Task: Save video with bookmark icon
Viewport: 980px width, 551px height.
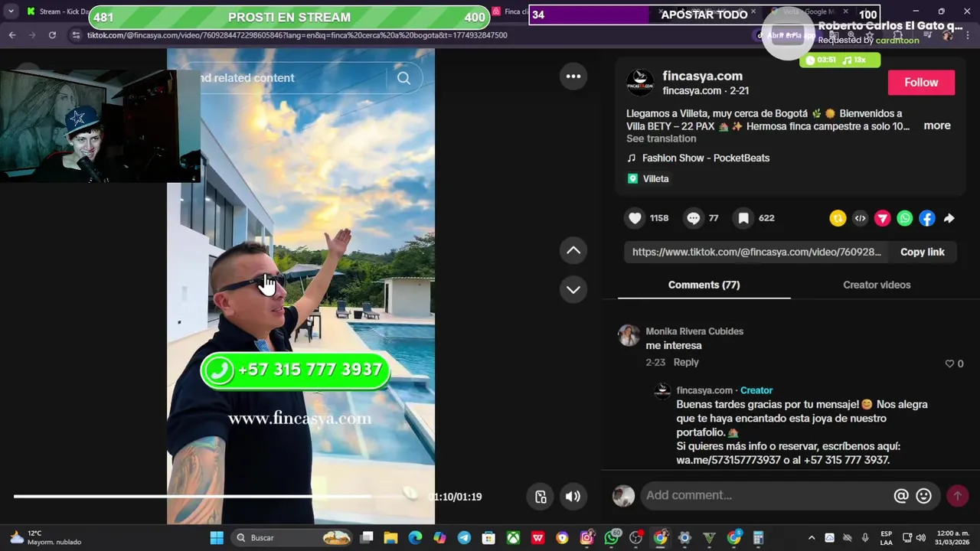Action: coord(743,218)
